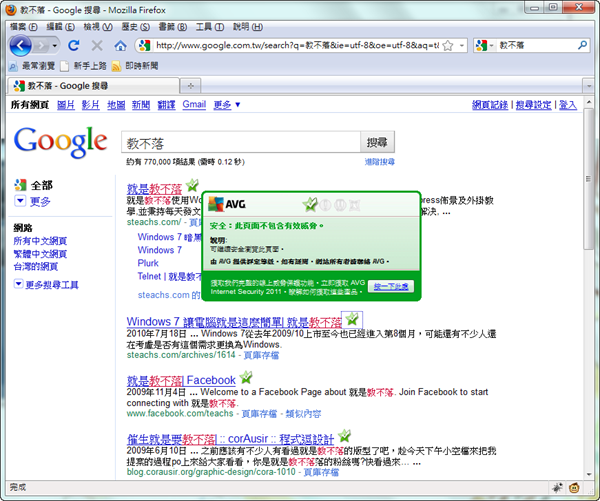Image resolution: width=600 pixels, height=501 pixels.
Task: Click the 按一下此處 button in AVG popup
Action: (391, 285)
